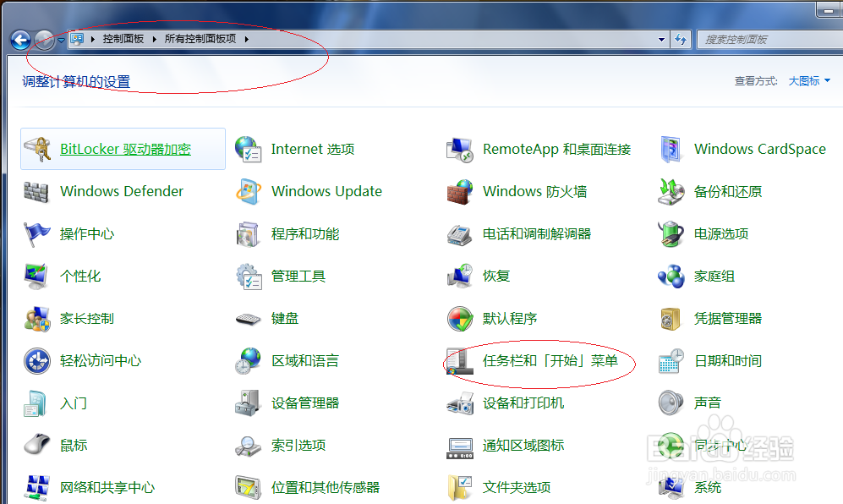Open the 系统 icon
Image resolution: width=843 pixels, height=504 pixels.
click(671, 488)
